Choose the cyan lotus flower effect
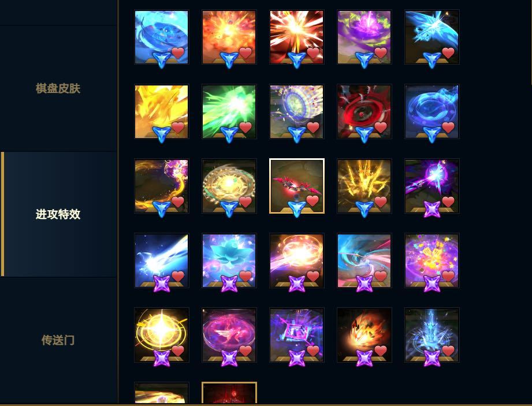The width and height of the screenshot is (532, 406). click(x=229, y=260)
